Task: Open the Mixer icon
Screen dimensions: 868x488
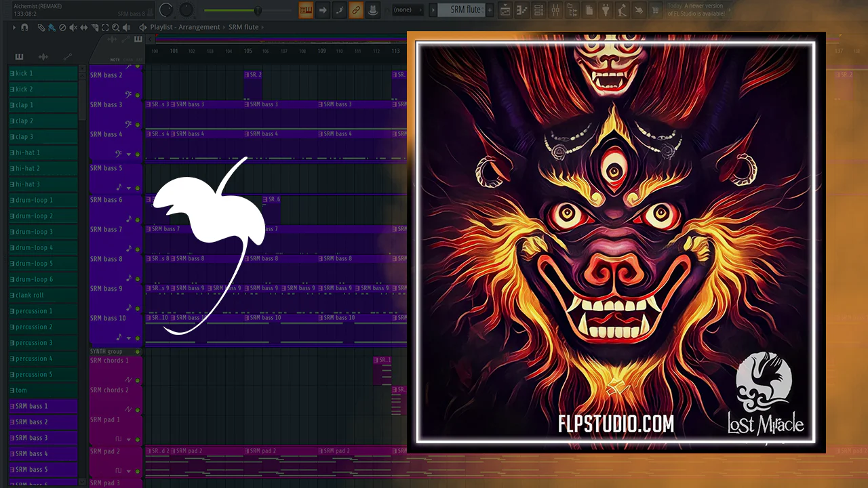Action: pyautogui.click(x=555, y=10)
